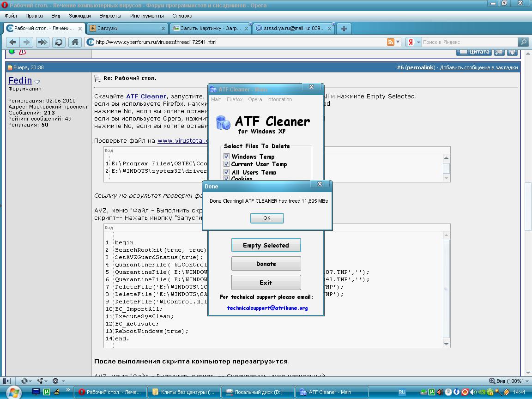Toggle the Opera panel icon at bottom left

tap(7, 381)
